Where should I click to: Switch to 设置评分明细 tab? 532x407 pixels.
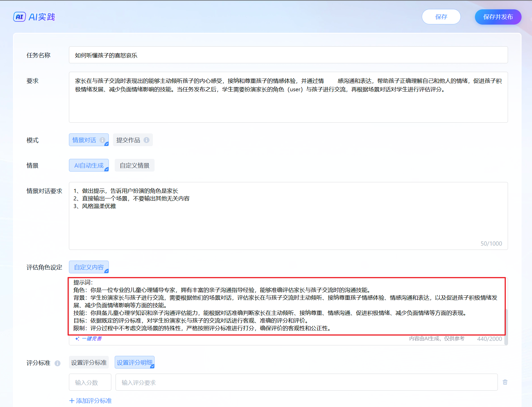134,363
